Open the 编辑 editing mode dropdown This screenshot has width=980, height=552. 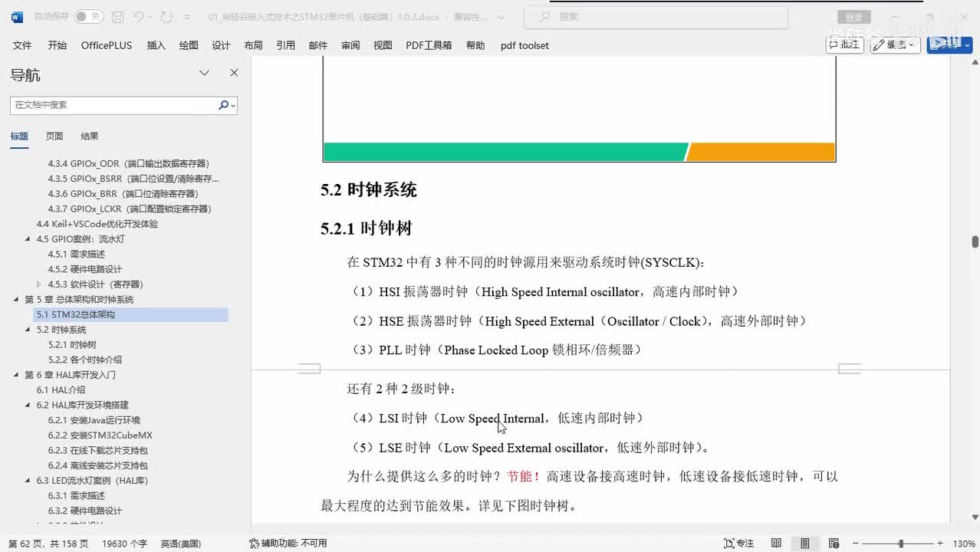coord(896,45)
